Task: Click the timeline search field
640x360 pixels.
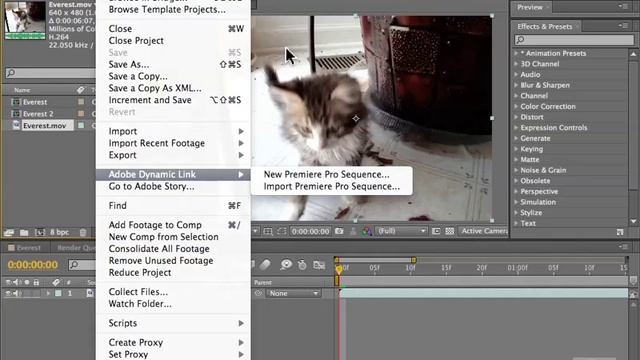Action: [x=82, y=265]
